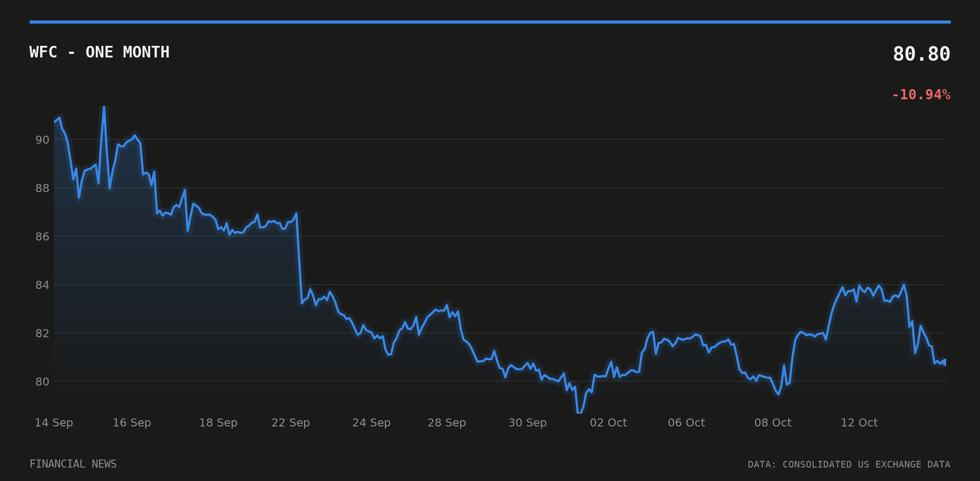
Task: Click the 08 Oct date label
Action: coord(773,423)
